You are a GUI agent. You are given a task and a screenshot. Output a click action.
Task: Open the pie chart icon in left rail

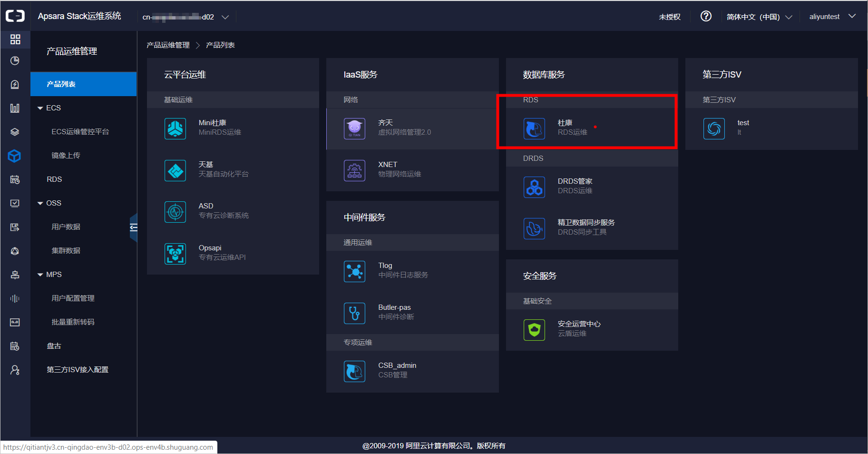pyautogui.click(x=15, y=60)
